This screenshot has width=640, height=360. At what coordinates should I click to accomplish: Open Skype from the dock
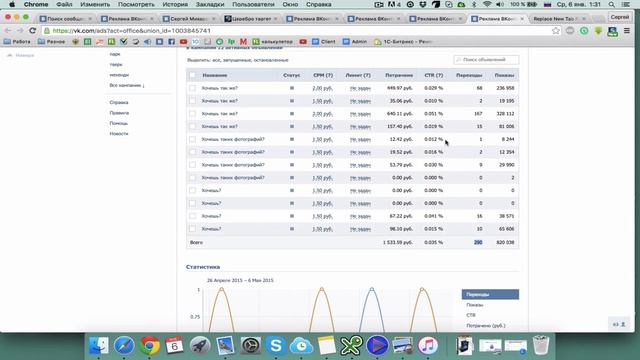276,346
